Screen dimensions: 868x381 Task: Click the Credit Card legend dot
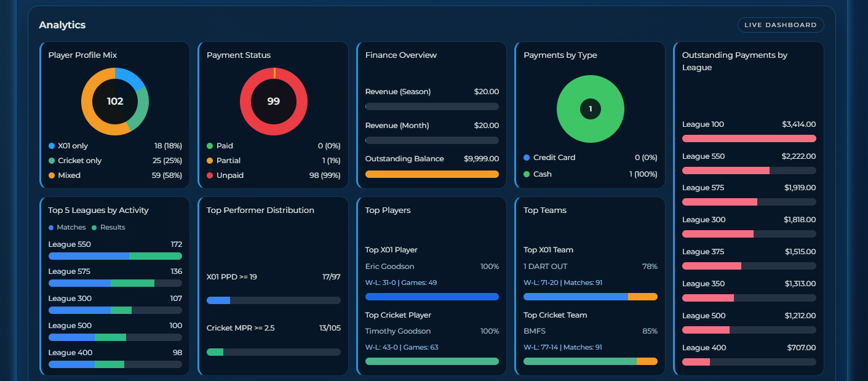pos(526,158)
